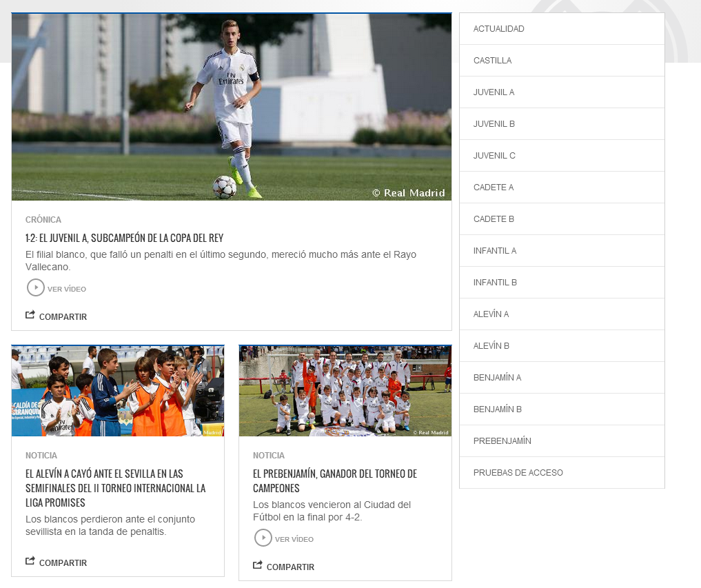Open Alevín A team section
Viewport: 701px width, 588px height.
[562, 314]
